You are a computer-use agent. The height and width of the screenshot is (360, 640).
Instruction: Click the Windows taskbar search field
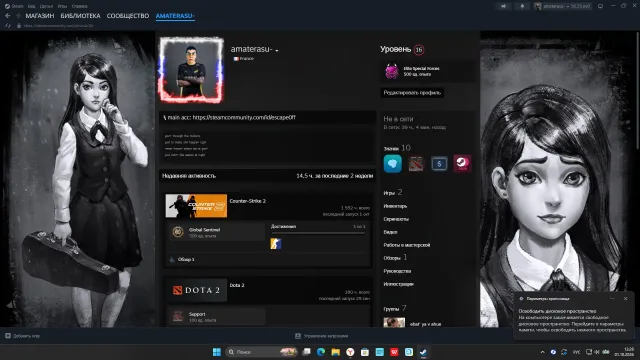[262, 352]
